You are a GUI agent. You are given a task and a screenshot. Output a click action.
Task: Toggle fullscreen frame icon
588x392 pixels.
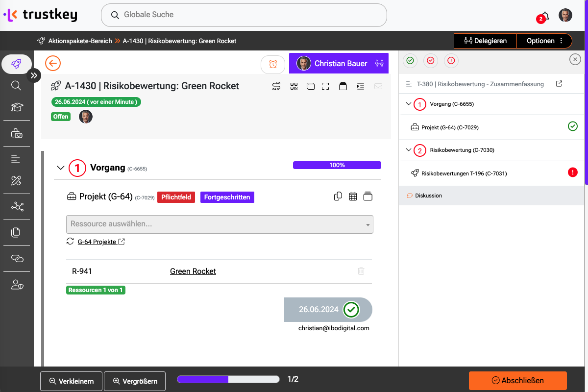click(325, 86)
